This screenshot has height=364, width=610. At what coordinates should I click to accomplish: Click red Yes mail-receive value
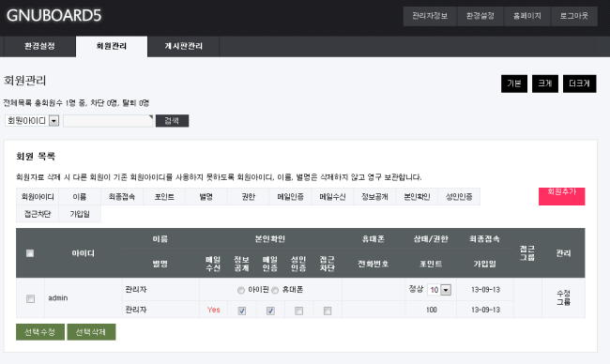(x=214, y=310)
